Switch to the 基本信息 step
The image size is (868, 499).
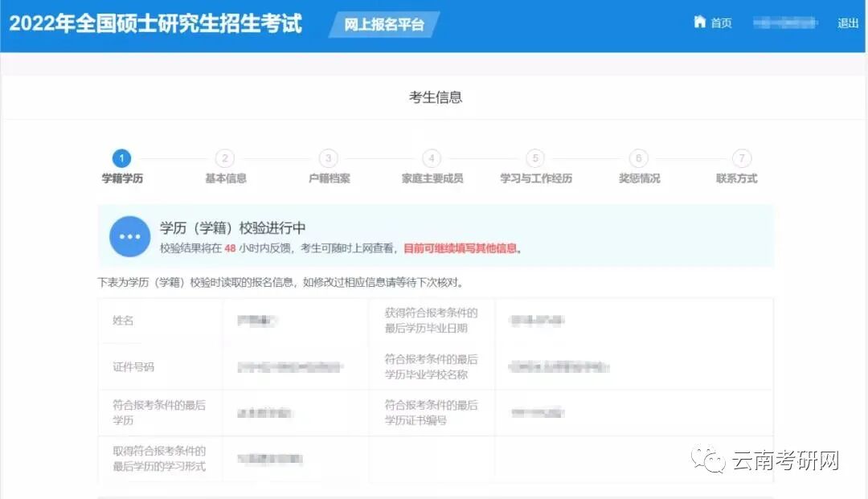[x=225, y=158]
